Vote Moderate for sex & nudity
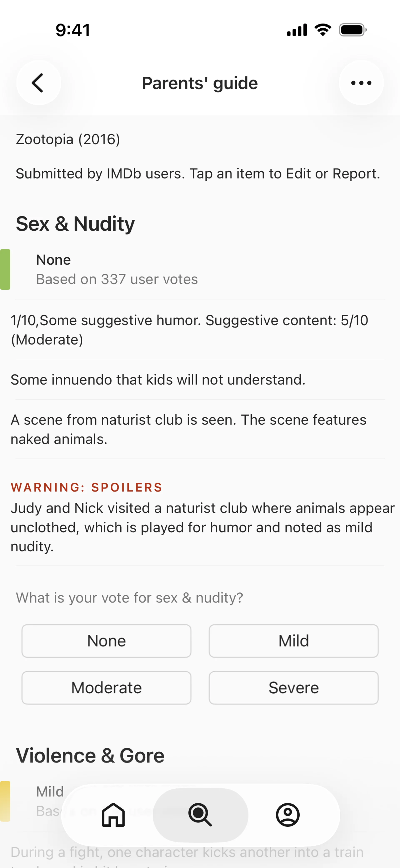This screenshot has width=400, height=868. 106,688
